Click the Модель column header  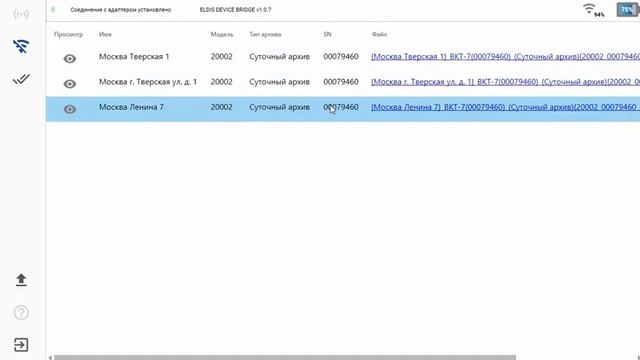(x=222, y=34)
